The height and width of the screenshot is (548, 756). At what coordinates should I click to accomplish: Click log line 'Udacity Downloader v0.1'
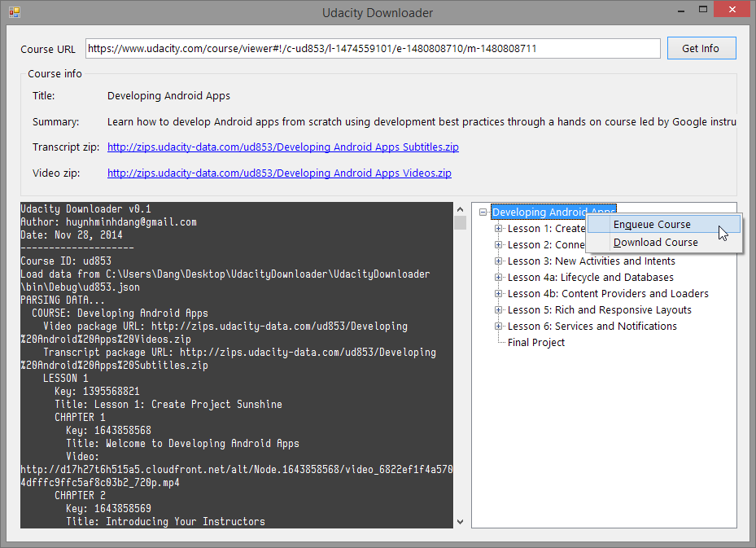85,209
